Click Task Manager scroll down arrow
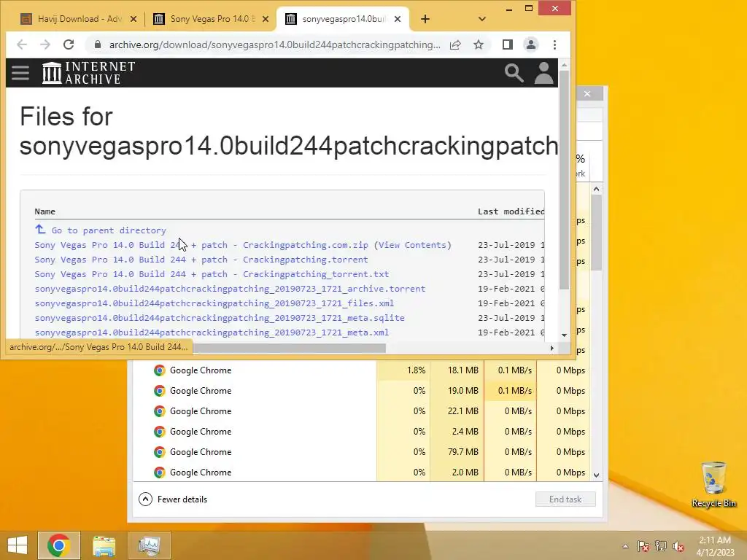The height and width of the screenshot is (560, 747). [596, 475]
